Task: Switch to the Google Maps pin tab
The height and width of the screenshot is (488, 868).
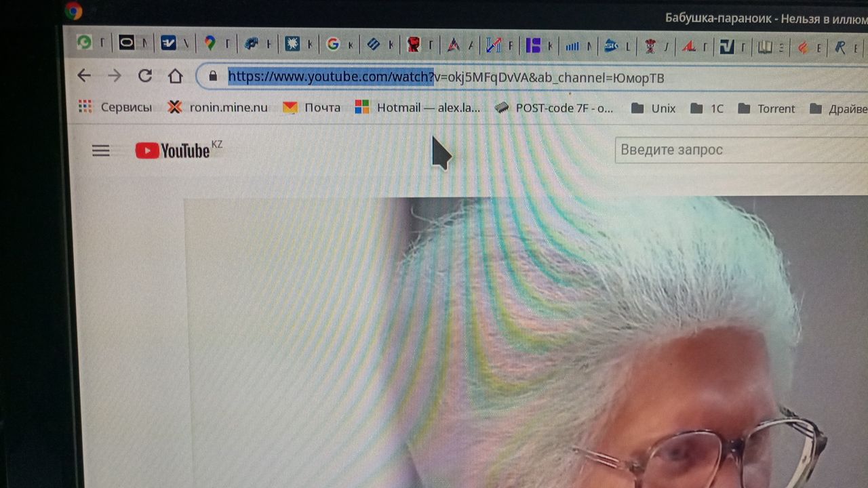Action: coord(210,43)
